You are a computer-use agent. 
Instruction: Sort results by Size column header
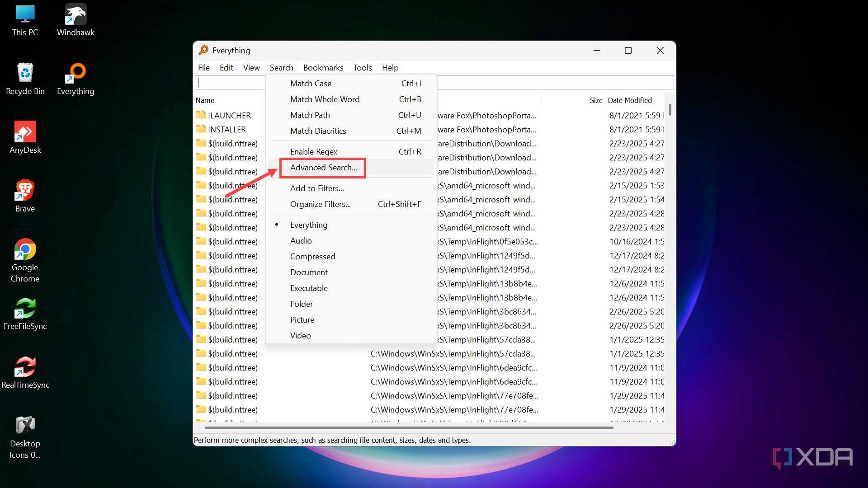pyautogui.click(x=573, y=100)
